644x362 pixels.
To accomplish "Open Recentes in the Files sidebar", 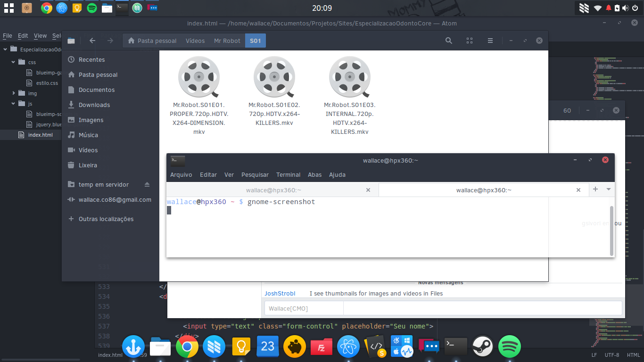I will coord(110,59).
